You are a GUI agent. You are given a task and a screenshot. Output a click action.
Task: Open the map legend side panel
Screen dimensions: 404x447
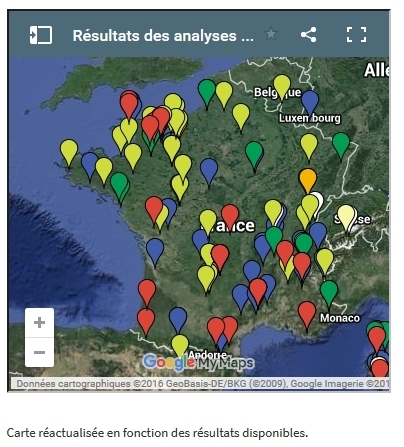41,35
